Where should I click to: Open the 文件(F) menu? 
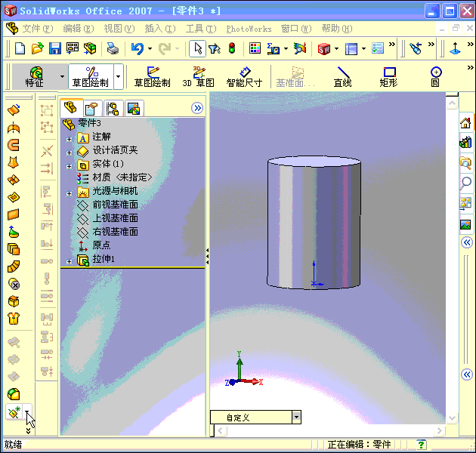pos(38,29)
